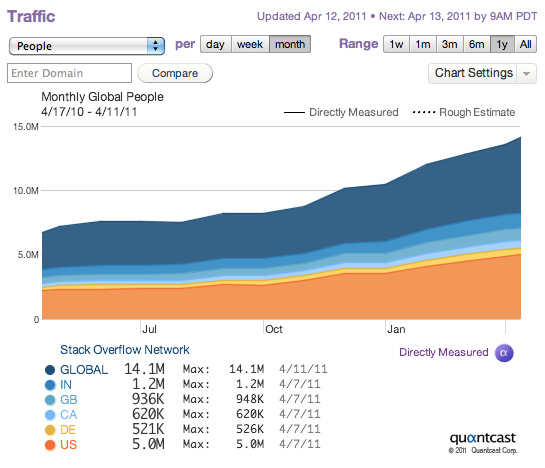The height and width of the screenshot is (468, 545).
Task: Click the Compare button
Action: 175,73
